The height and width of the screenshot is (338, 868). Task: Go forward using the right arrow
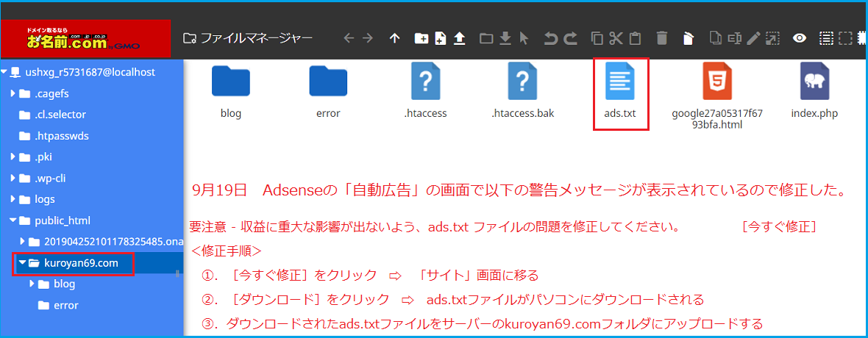pos(368,38)
